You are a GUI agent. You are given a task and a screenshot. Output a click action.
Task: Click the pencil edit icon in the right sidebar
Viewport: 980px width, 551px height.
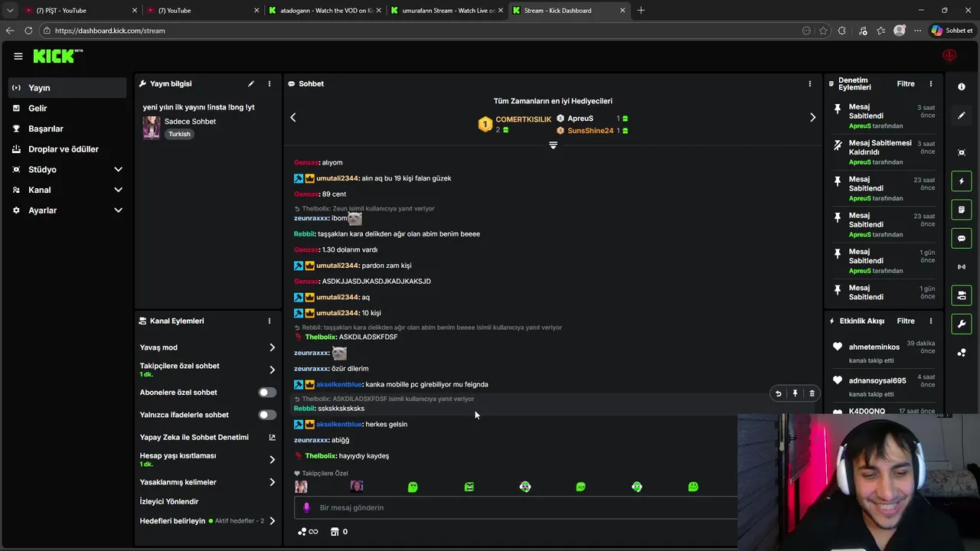962,116
